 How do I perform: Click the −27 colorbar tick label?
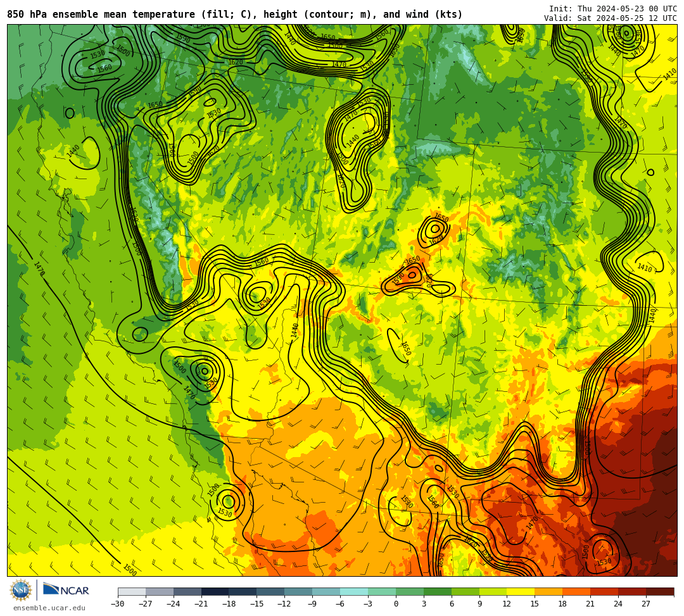[146, 604]
